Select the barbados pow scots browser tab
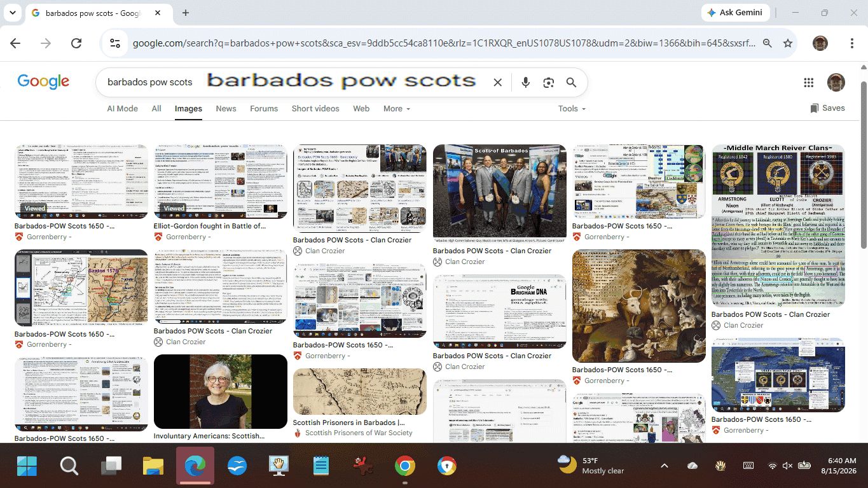This screenshot has width=868, height=488. click(x=98, y=13)
